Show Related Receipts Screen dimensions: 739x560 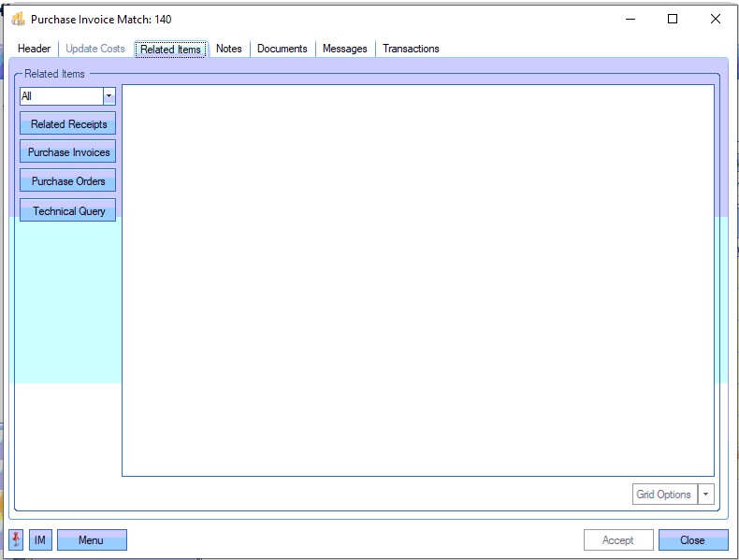68,123
